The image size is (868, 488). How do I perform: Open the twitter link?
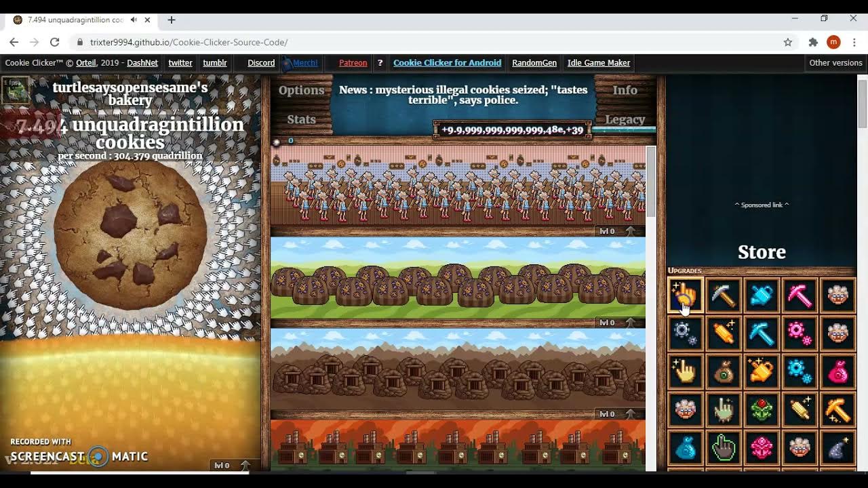[180, 62]
